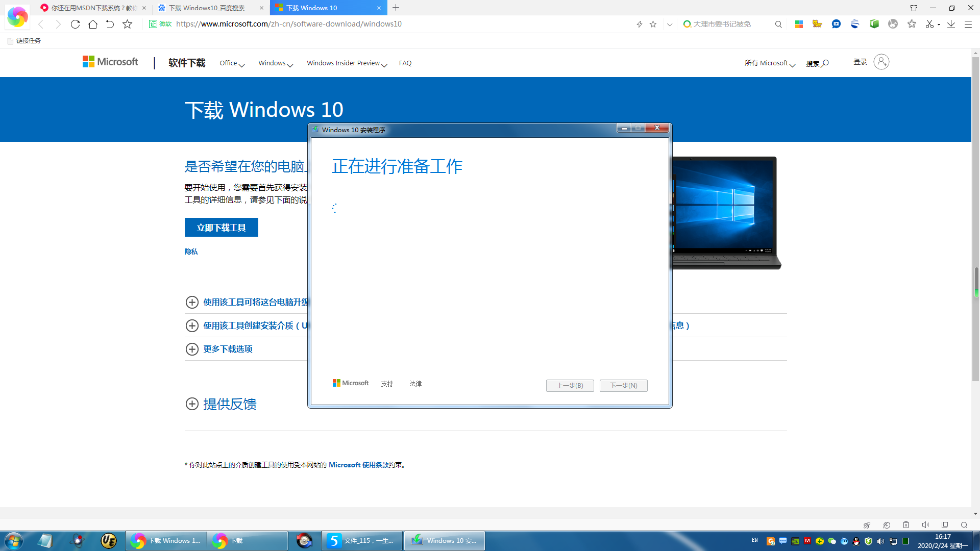Viewport: 980px width, 551px height.
Task: Click the magnifier icon in browser search box
Action: [778, 24]
